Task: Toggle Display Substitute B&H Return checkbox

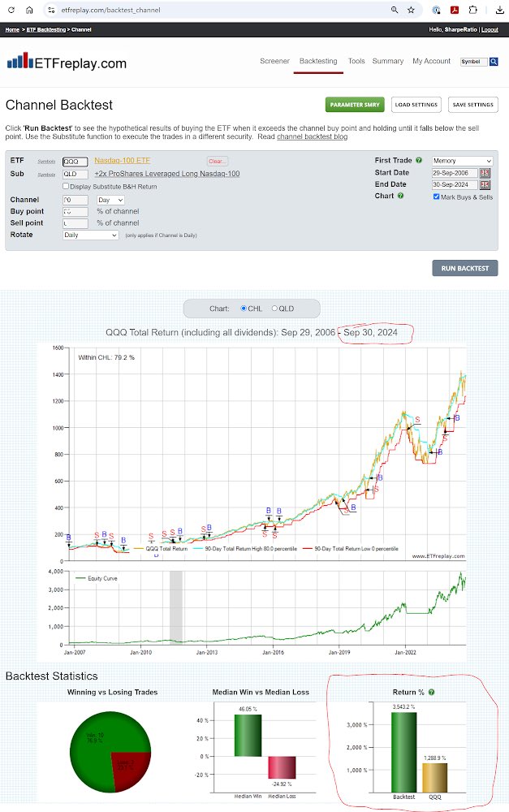Action: pyautogui.click(x=66, y=186)
